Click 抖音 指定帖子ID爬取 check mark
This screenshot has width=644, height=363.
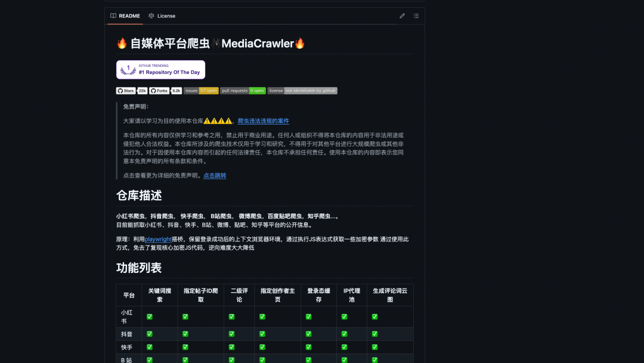coord(185,334)
